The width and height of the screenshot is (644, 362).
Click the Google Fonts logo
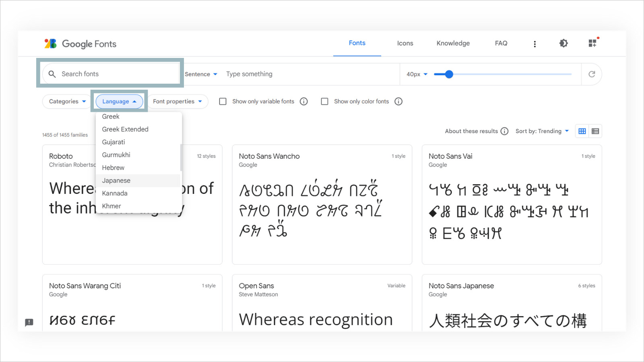[80, 43]
